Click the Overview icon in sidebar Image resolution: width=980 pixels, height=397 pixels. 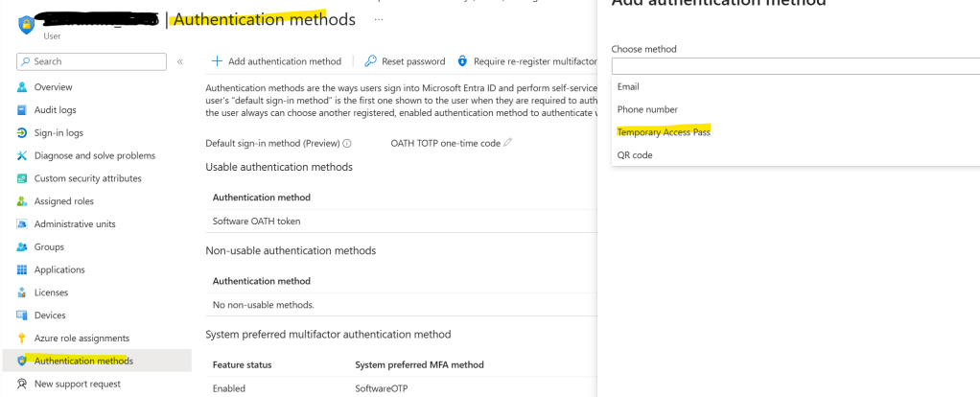22,87
